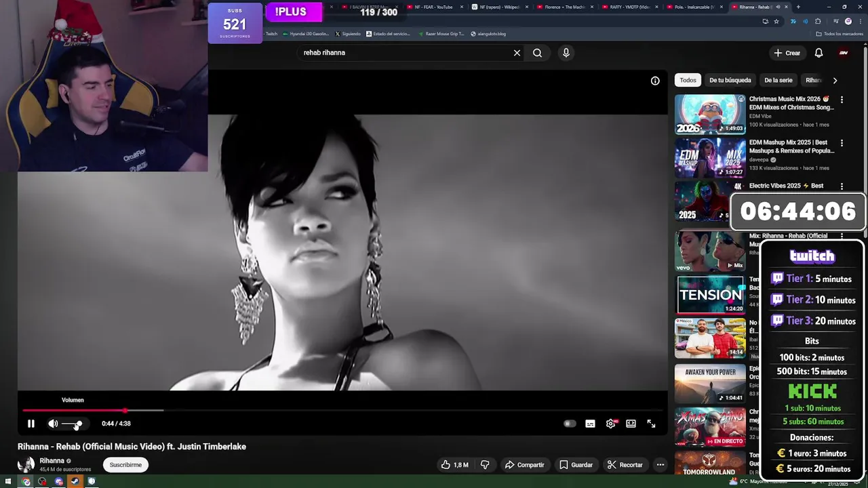Click the Recortar clip button
The width and height of the screenshot is (868, 488).
(x=625, y=465)
